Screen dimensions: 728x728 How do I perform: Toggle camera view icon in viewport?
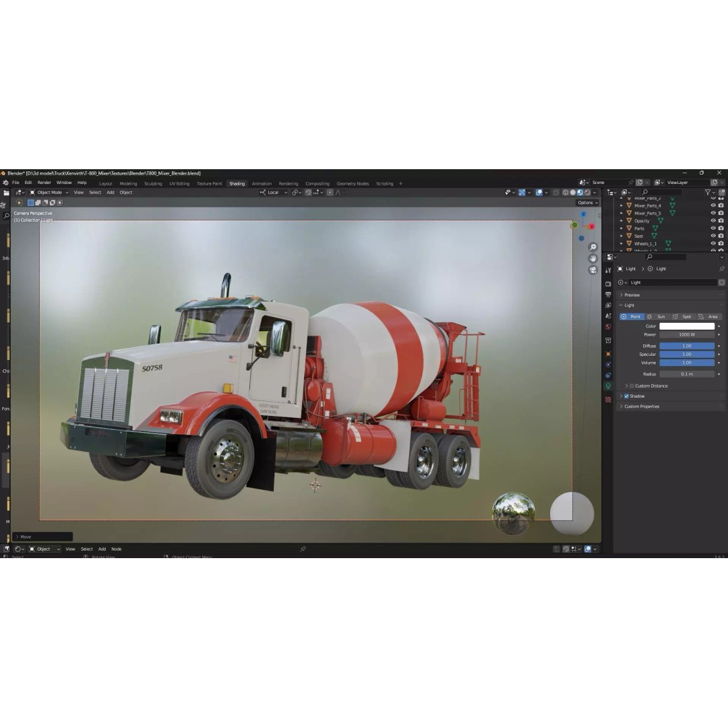pyautogui.click(x=593, y=270)
